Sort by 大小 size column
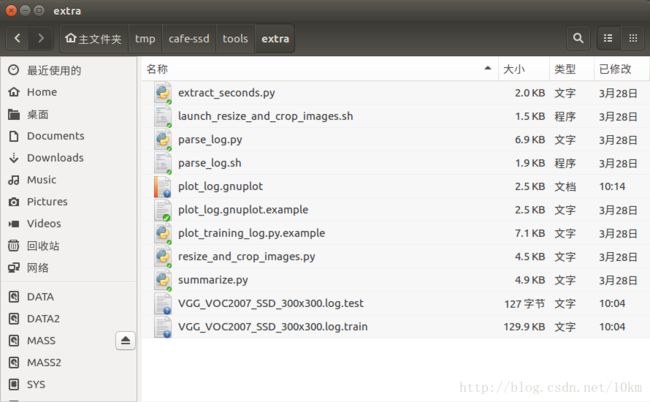Viewport: 650px width, 402px height. [524, 69]
